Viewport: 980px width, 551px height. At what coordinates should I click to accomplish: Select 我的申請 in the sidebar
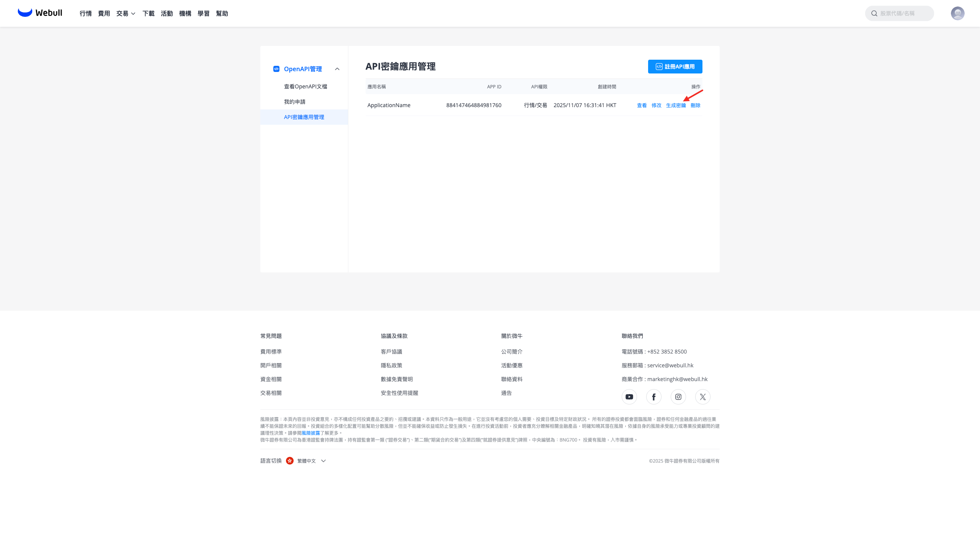[x=294, y=102]
